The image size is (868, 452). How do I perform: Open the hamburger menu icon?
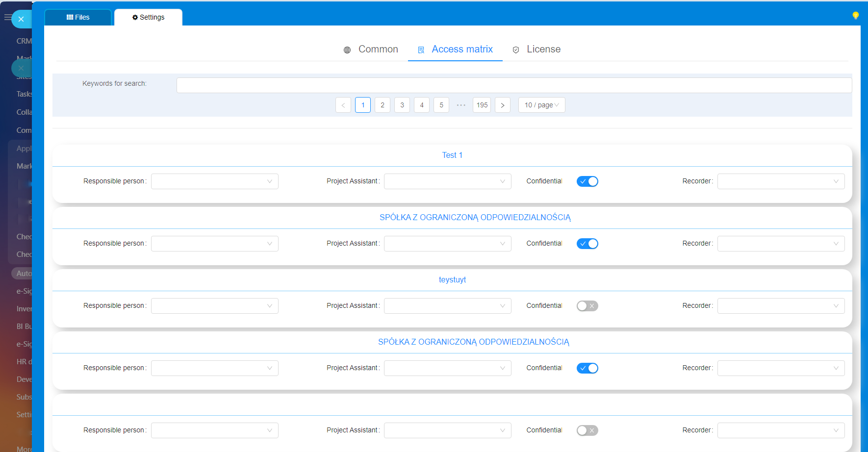coord(7,17)
